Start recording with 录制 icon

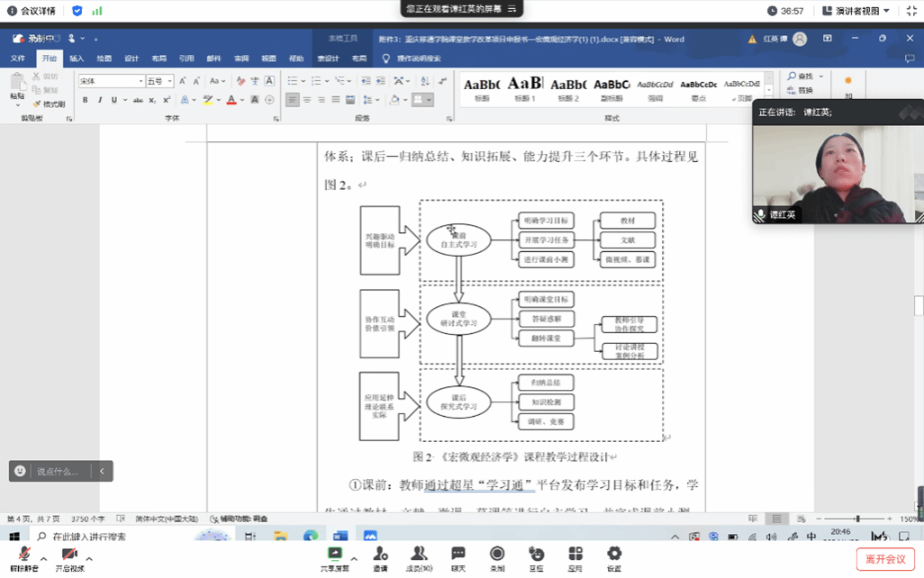[497, 555]
